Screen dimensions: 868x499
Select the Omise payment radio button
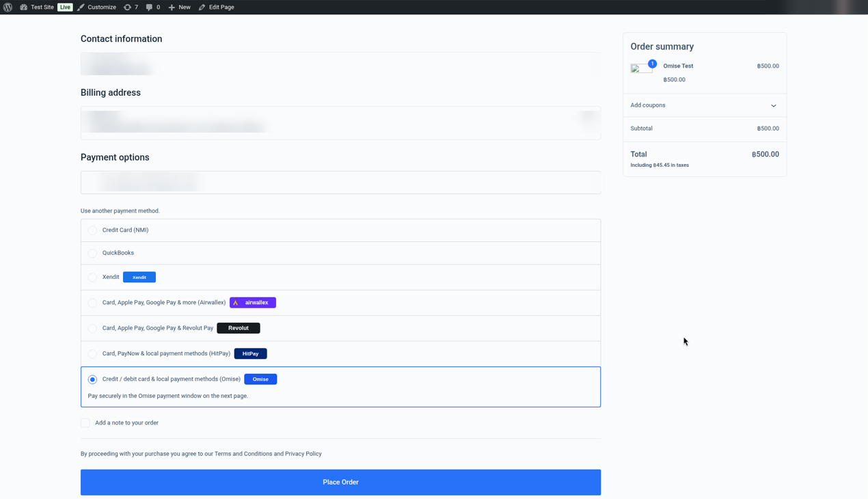coord(92,379)
